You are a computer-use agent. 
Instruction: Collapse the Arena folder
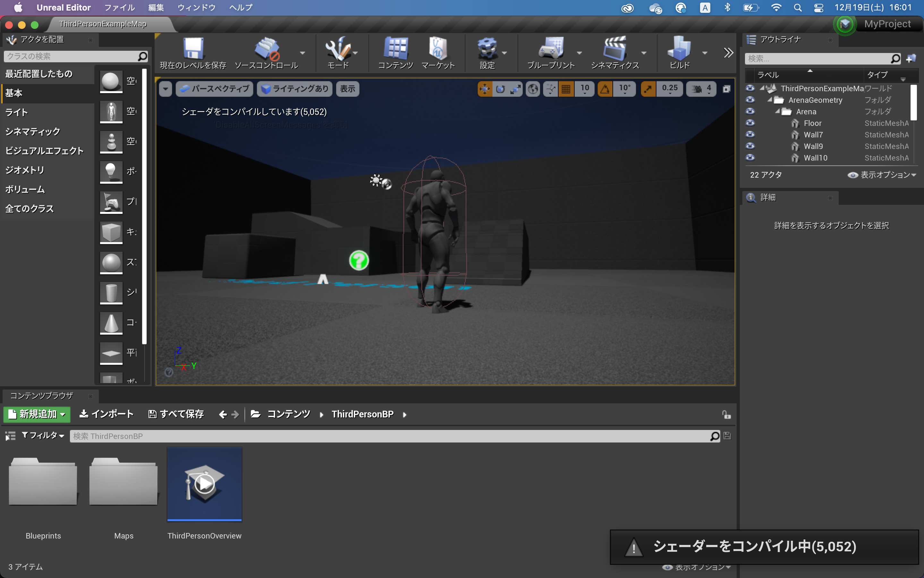(777, 111)
